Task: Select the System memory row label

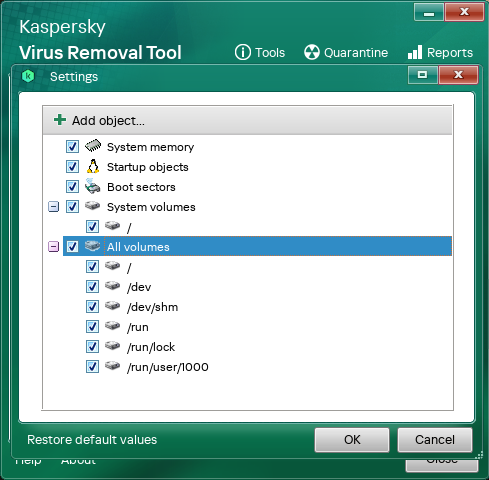Action: [x=150, y=147]
